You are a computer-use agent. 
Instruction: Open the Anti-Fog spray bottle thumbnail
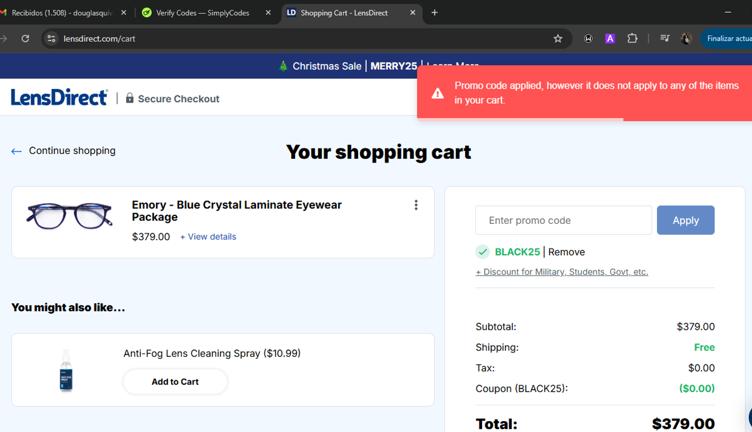66,370
